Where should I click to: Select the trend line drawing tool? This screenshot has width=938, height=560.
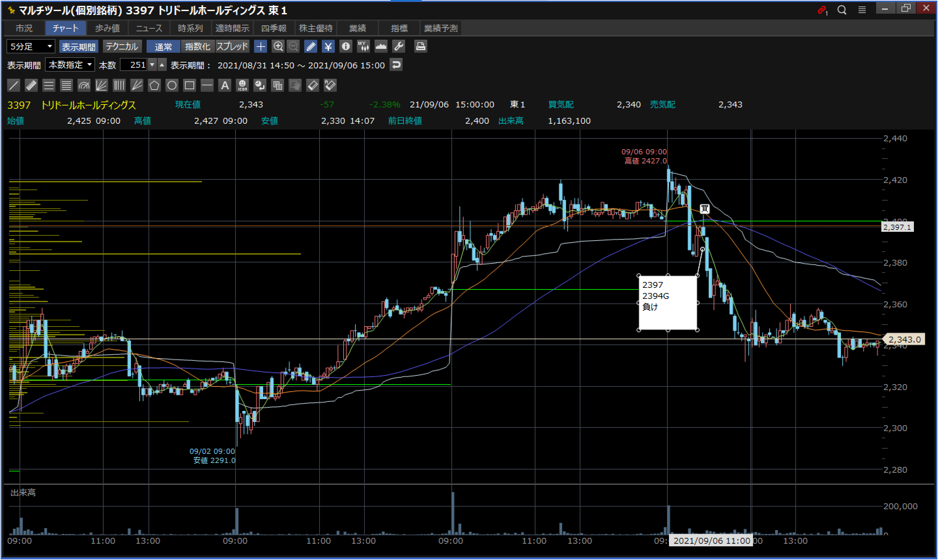click(x=14, y=85)
